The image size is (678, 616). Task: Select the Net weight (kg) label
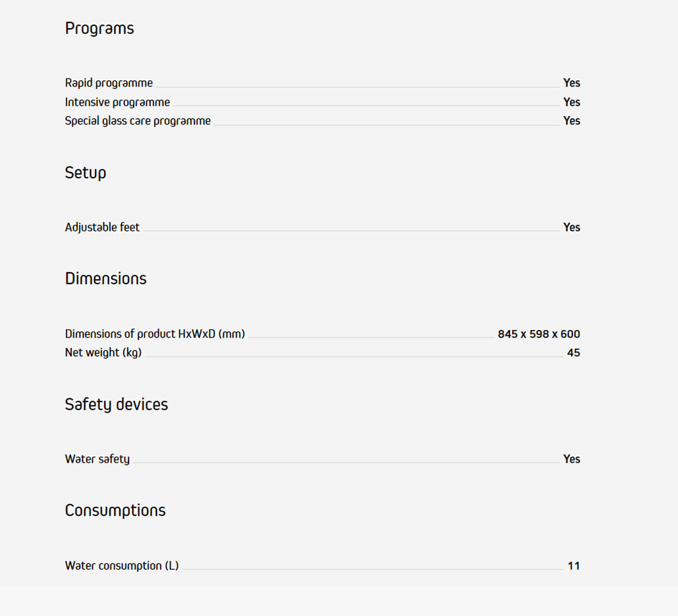click(103, 353)
